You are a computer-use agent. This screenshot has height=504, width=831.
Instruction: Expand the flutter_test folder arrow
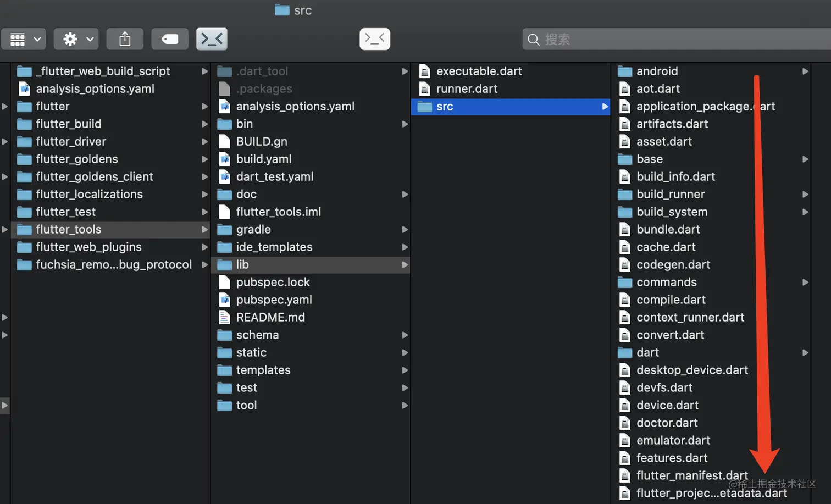tap(204, 212)
